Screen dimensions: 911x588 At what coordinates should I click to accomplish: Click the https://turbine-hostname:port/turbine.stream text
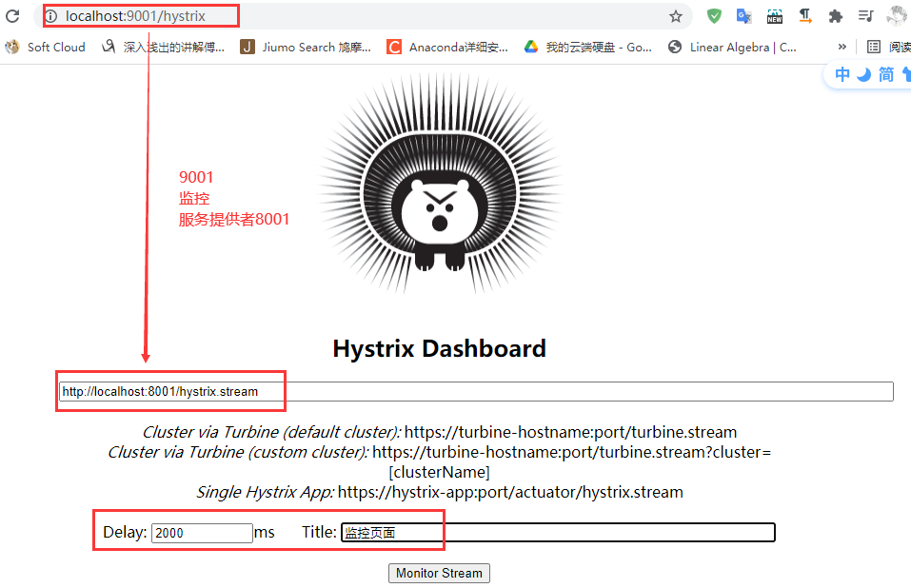click(x=570, y=432)
